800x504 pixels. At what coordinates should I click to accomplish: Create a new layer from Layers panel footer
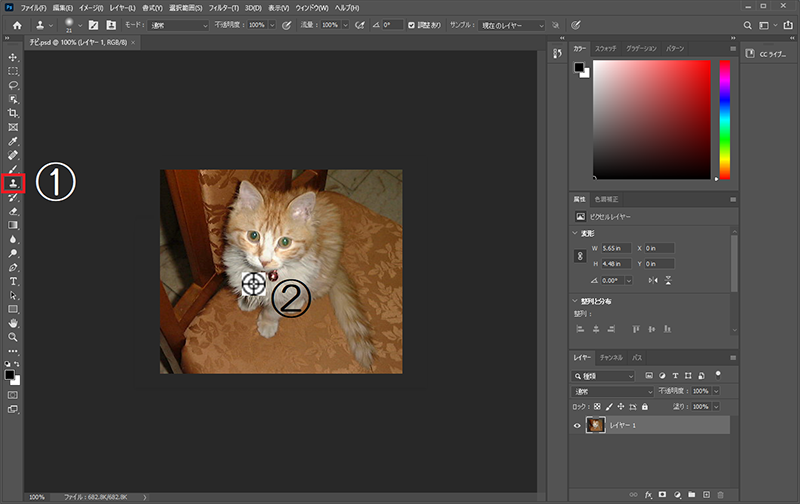point(706,494)
